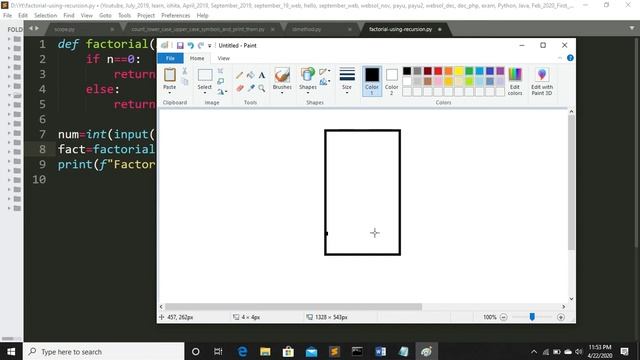Image resolution: width=640 pixels, height=360 pixels.
Task: Open the Shapes dropdown arrow
Action: pyautogui.click(x=307, y=93)
